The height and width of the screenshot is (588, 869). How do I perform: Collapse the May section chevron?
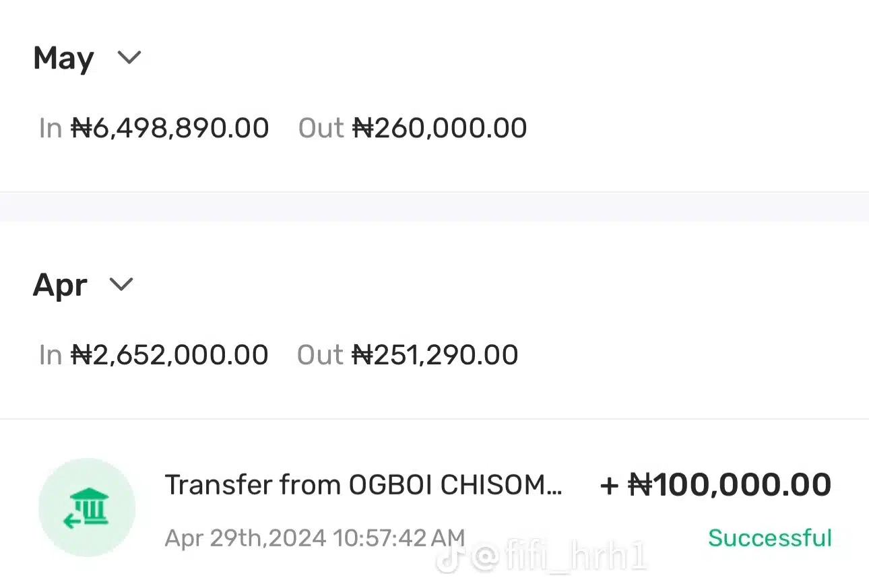[x=129, y=57]
